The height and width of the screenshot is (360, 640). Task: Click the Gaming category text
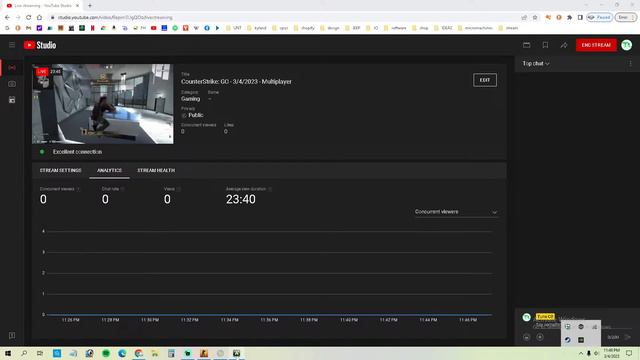(191, 99)
